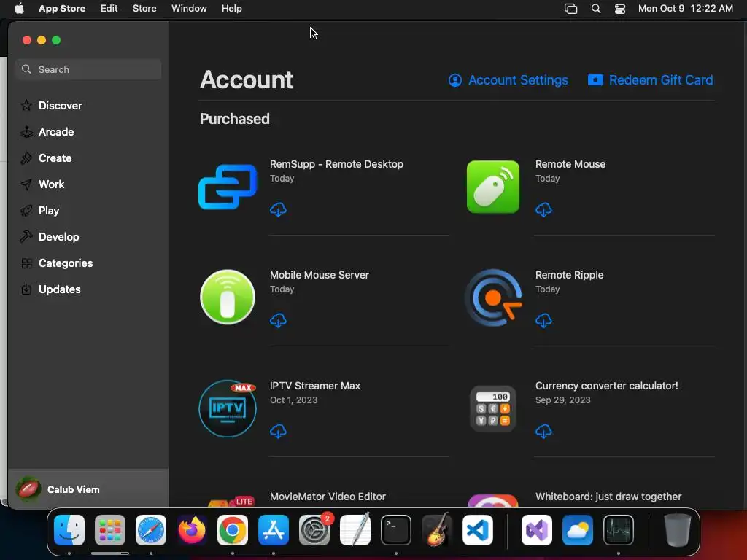Open the green Remote Mouse app icon
Viewport: 747px width, 560px height.
click(493, 187)
